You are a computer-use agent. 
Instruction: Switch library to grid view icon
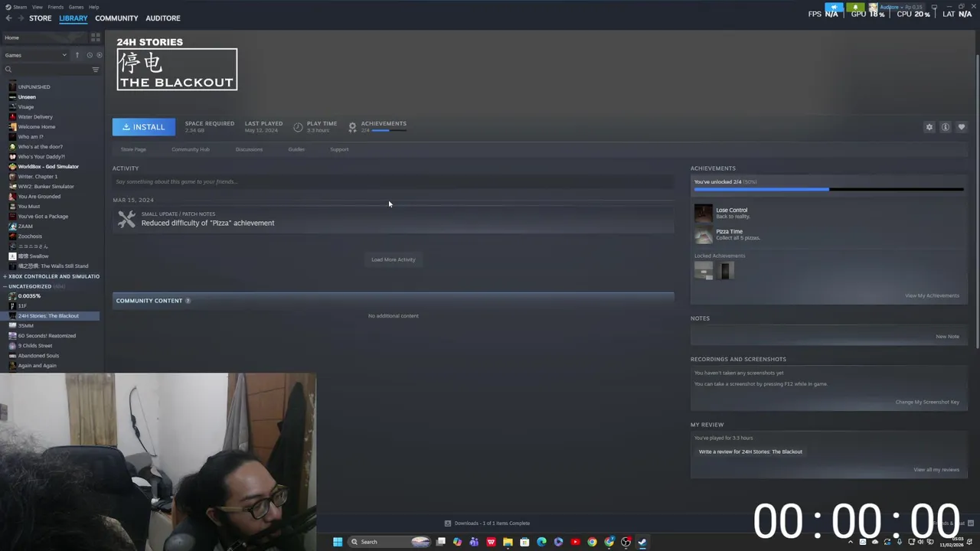click(x=96, y=37)
